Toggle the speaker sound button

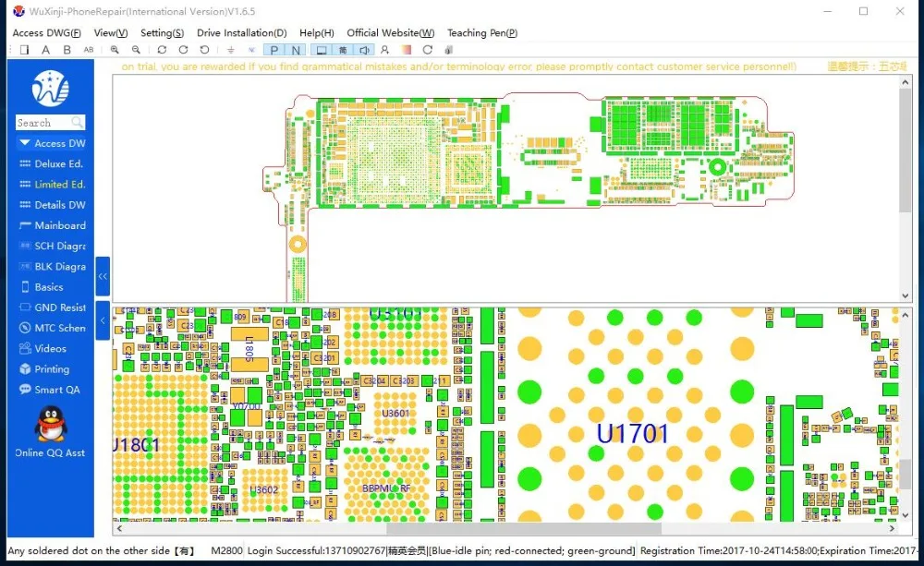coord(365,50)
